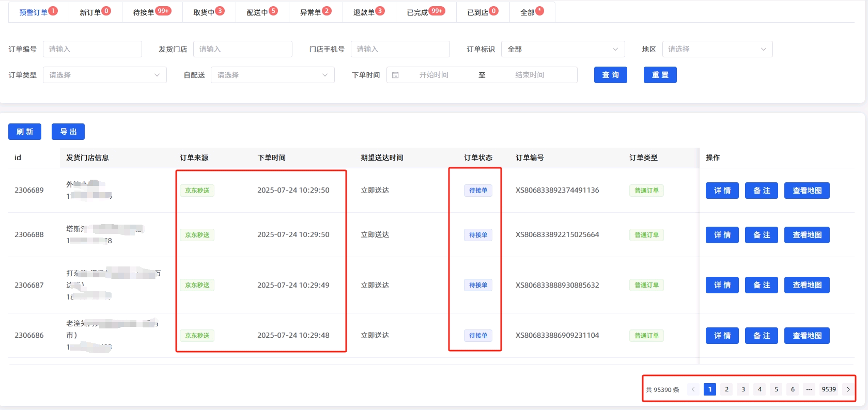Image resolution: width=868 pixels, height=410 pixels.
Task: Click order number XS806833892374491136
Action: click(557, 190)
